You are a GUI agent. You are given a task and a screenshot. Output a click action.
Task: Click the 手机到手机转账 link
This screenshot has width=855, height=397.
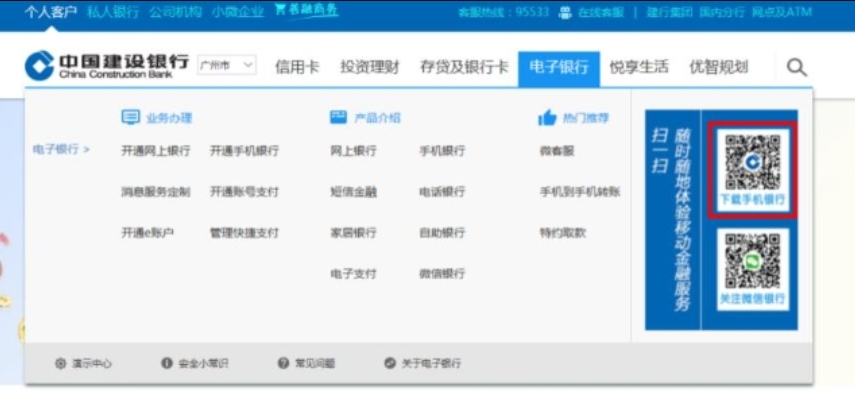580,192
